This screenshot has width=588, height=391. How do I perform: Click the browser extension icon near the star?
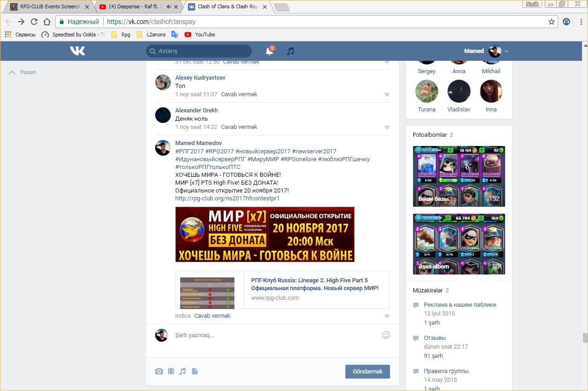click(x=567, y=22)
